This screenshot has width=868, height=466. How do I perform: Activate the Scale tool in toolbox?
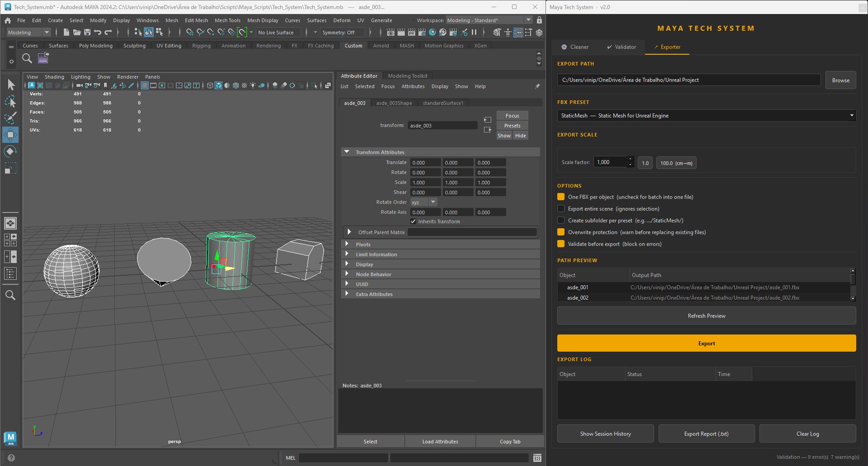(10, 168)
